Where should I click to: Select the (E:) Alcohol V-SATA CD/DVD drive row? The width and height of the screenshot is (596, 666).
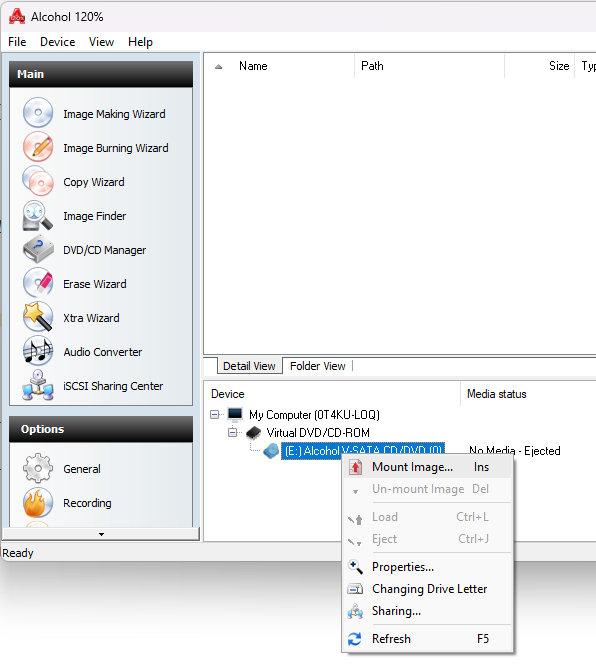click(363, 450)
